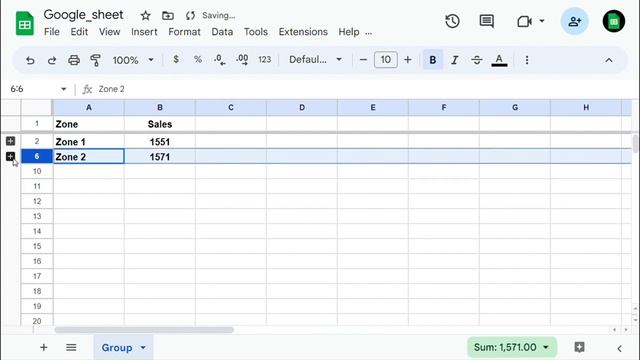Open the Default font dropdown
The width and height of the screenshot is (640, 360).
click(x=315, y=60)
